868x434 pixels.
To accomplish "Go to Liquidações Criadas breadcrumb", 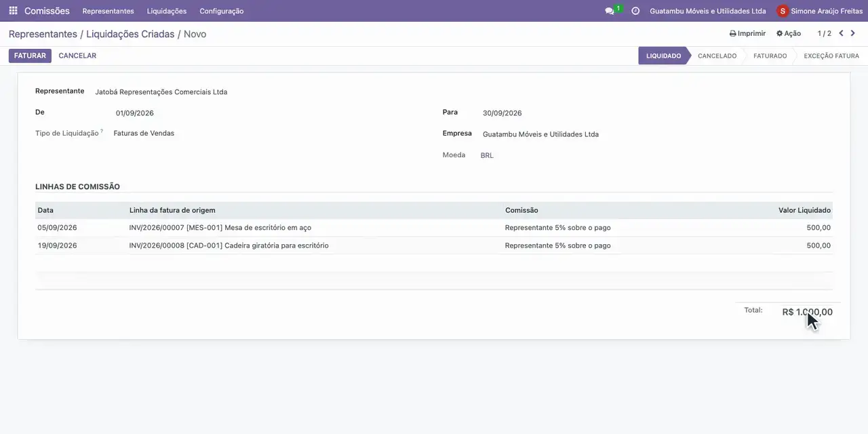I will [x=130, y=34].
